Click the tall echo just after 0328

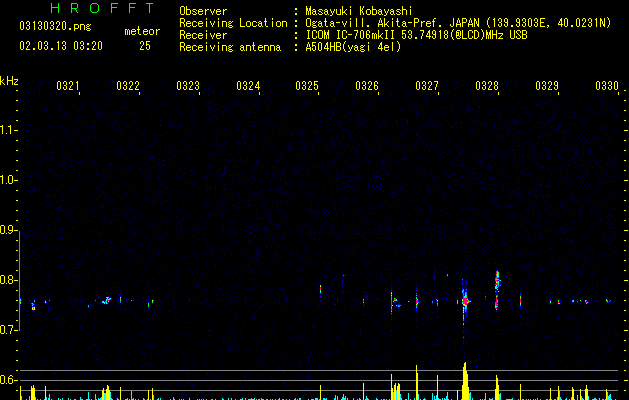click(x=497, y=290)
